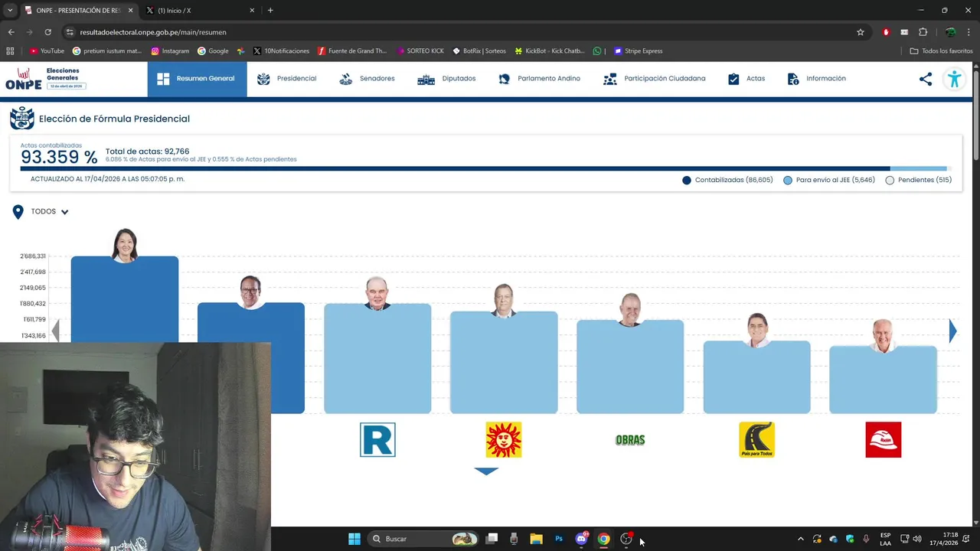Open the Chrome three-dot menu
The image size is (980, 551).
969,32
